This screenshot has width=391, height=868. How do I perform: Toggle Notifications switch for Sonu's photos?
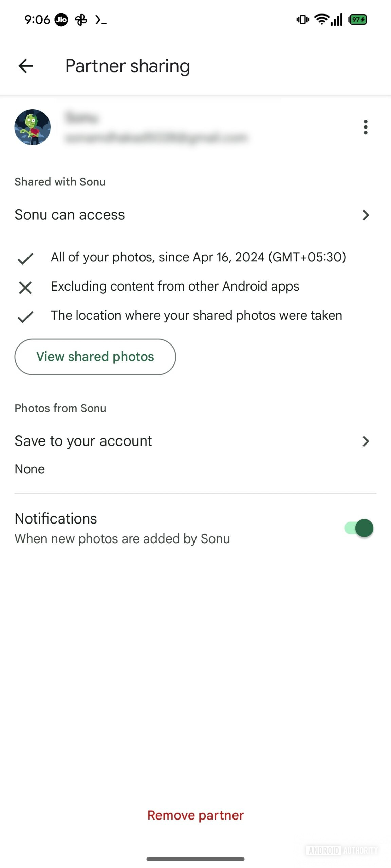[x=359, y=528]
